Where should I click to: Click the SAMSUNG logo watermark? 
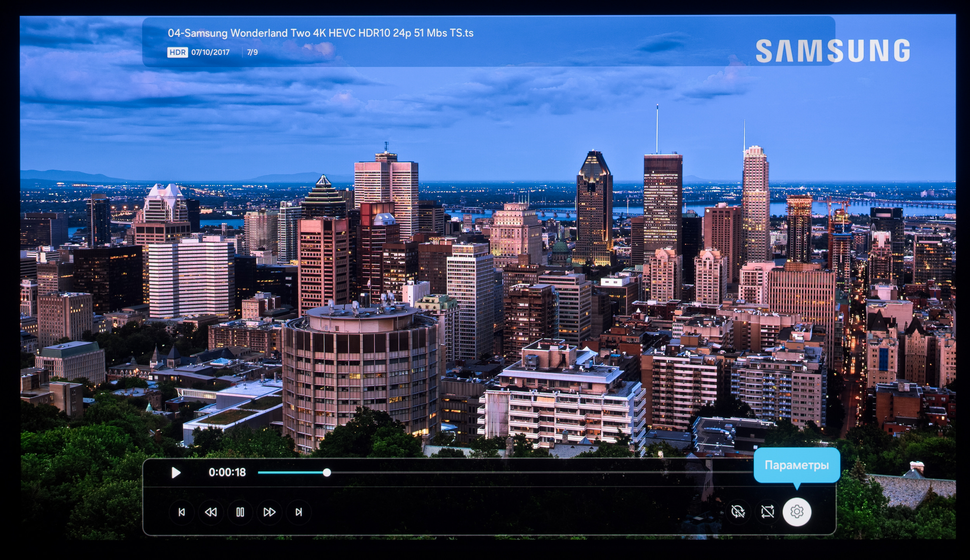pos(833,51)
